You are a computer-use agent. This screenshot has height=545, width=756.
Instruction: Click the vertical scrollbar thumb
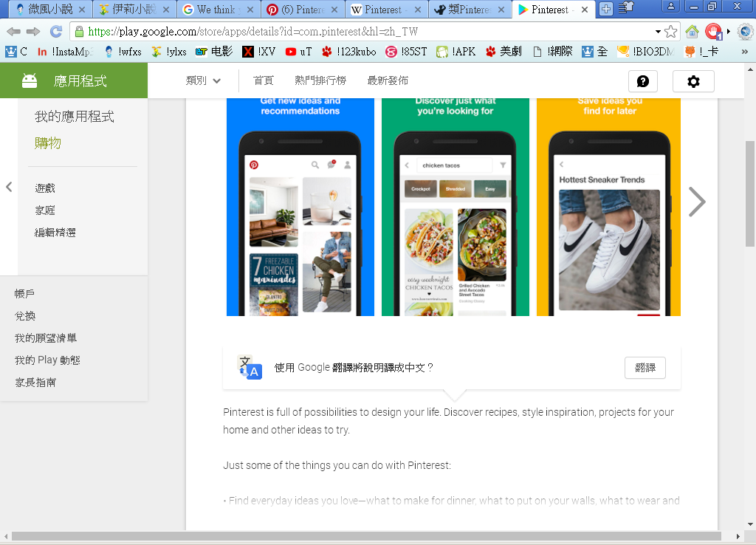[x=750, y=193]
